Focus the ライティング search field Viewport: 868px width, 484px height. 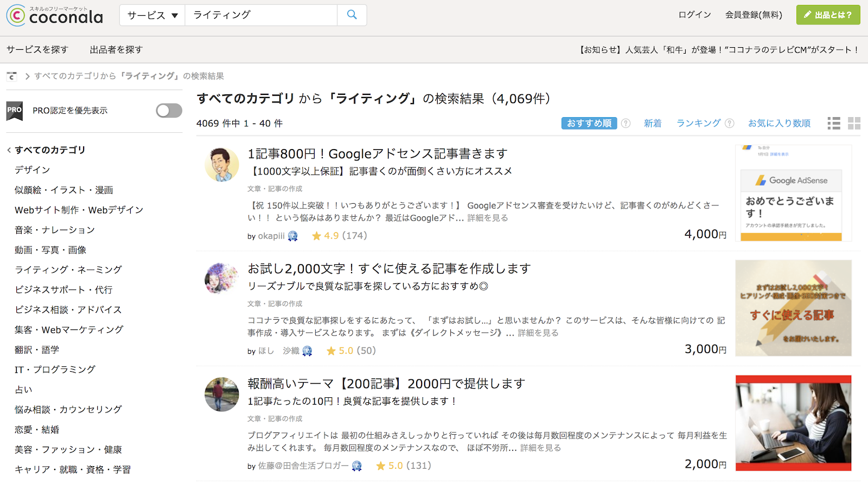click(261, 15)
